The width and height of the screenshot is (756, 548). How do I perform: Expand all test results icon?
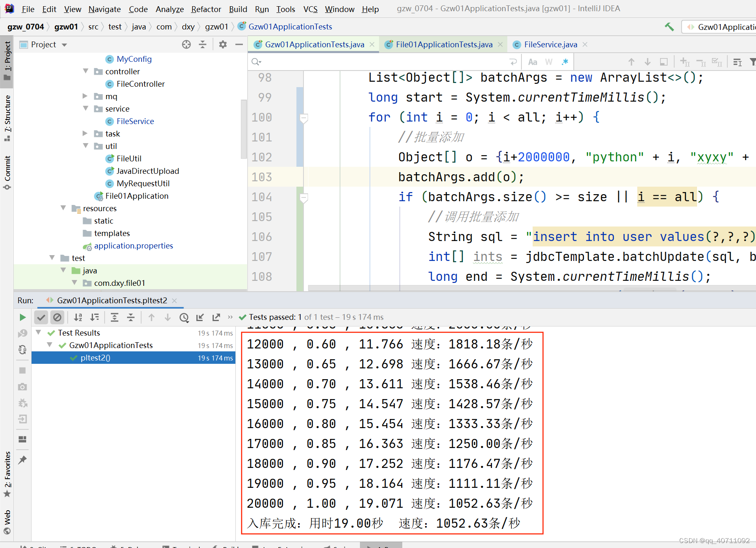115,317
